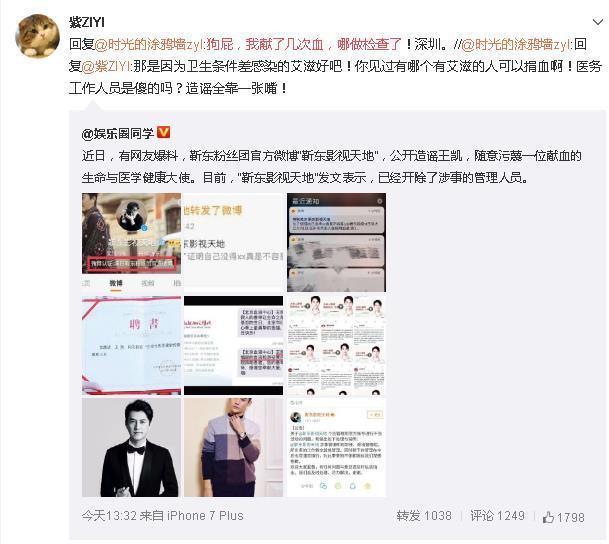Screen dimensions: 609x544
Task: Open the iPhone 7 Plus source link
Action: pos(205,516)
